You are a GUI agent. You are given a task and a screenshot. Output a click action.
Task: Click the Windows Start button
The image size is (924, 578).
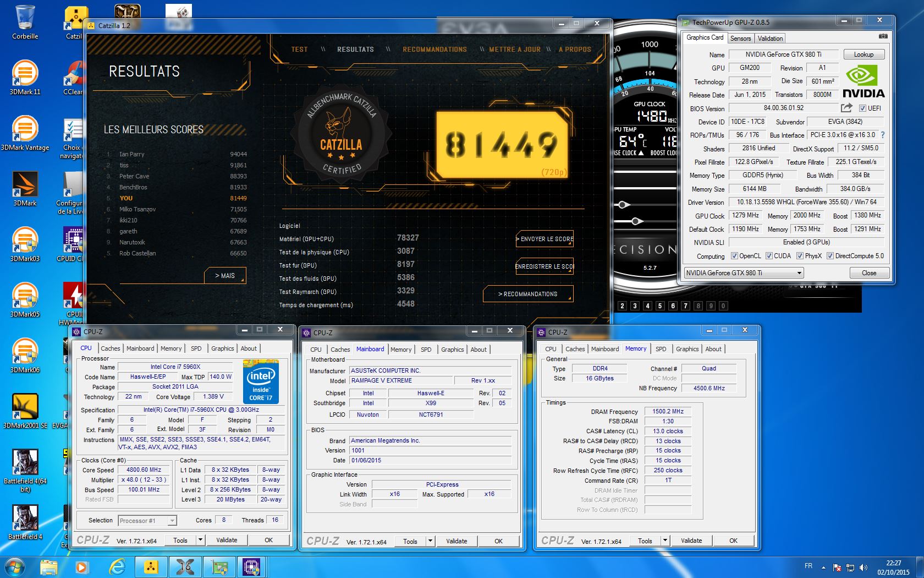tap(15, 567)
